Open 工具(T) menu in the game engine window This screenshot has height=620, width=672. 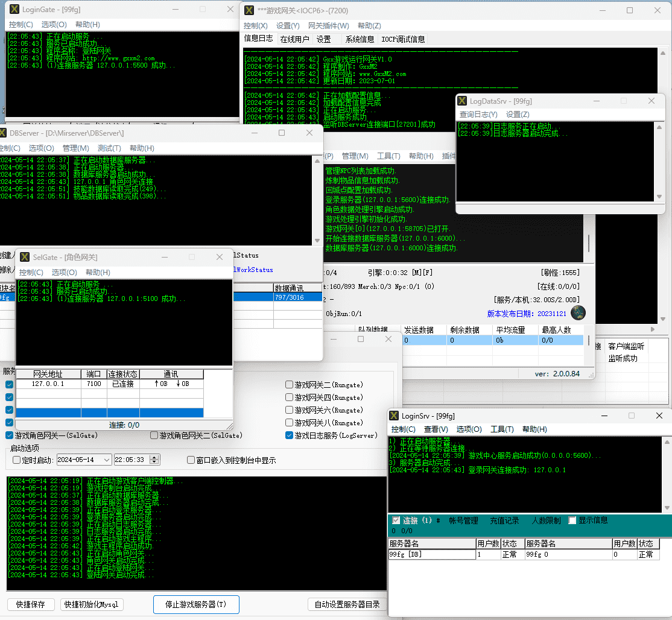pos(388,156)
